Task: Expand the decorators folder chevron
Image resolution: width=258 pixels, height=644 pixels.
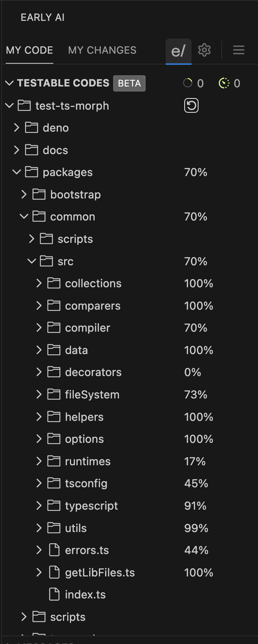Action: 39,372
